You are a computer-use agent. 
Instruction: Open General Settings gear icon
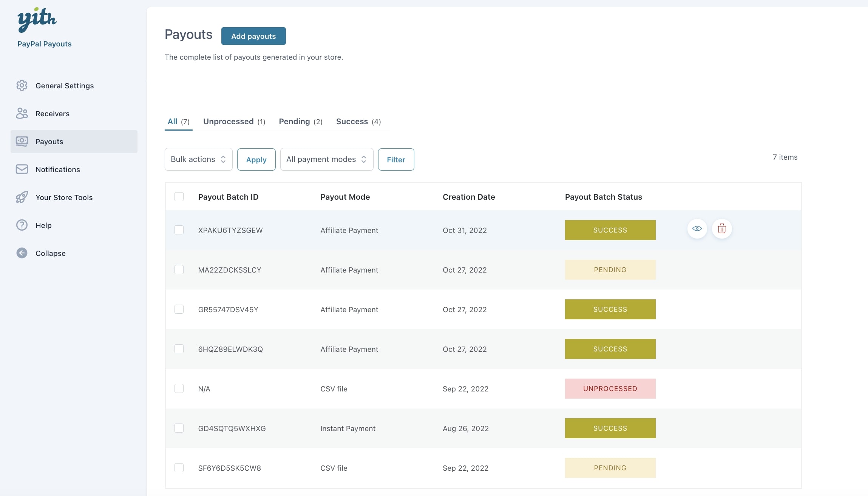(x=22, y=85)
